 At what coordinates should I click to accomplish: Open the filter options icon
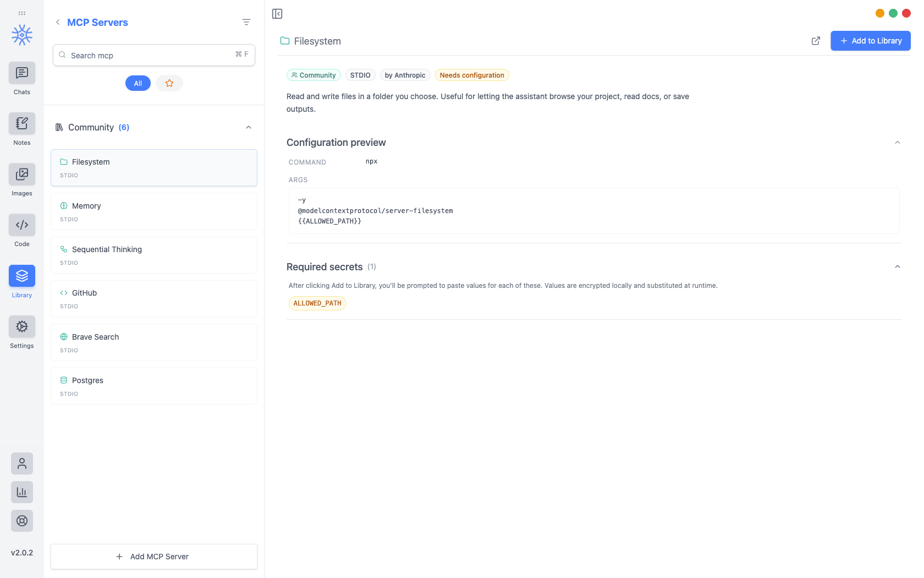pyautogui.click(x=246, y=22)
